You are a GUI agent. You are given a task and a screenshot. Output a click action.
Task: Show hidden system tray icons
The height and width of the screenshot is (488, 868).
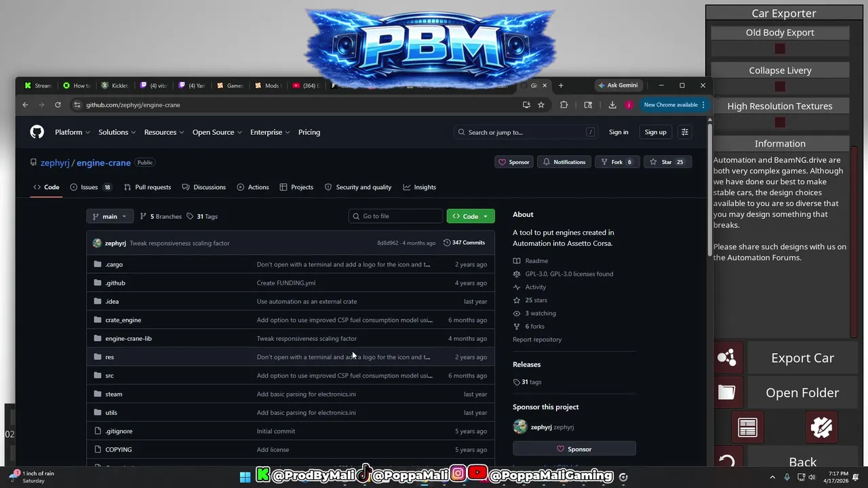coord(772,477)
